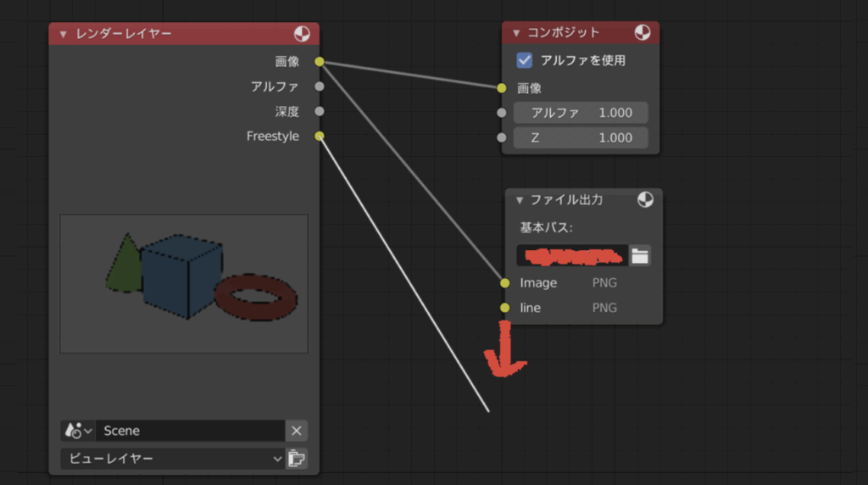The height and width of the screenshot is (485, 868).
Task: Click the base path text field
Action: coord(572,255)
